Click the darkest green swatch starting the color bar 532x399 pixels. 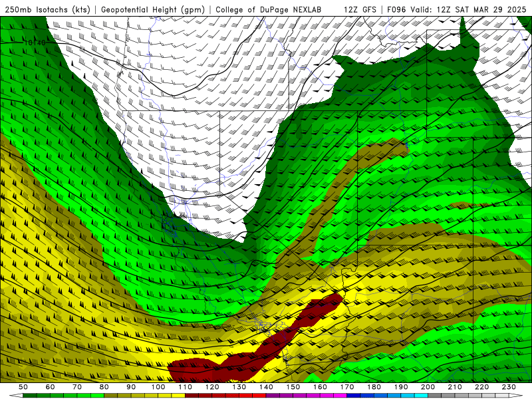click(30, 396)
